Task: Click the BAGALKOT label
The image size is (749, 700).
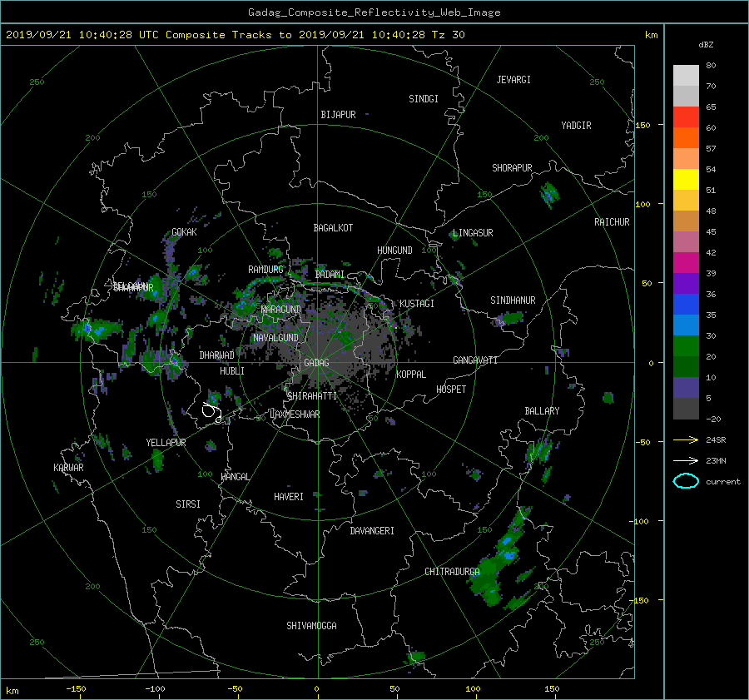Action: point(333,228)
